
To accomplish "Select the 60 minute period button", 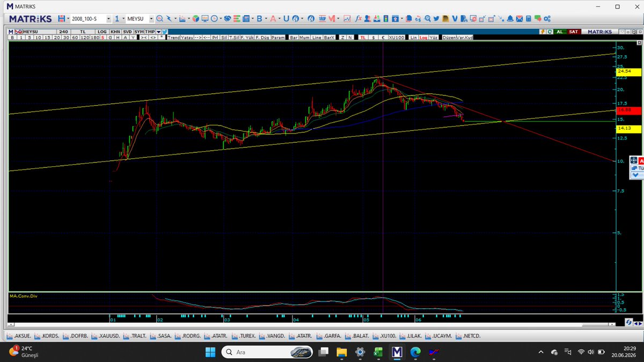I will (75, 38).
